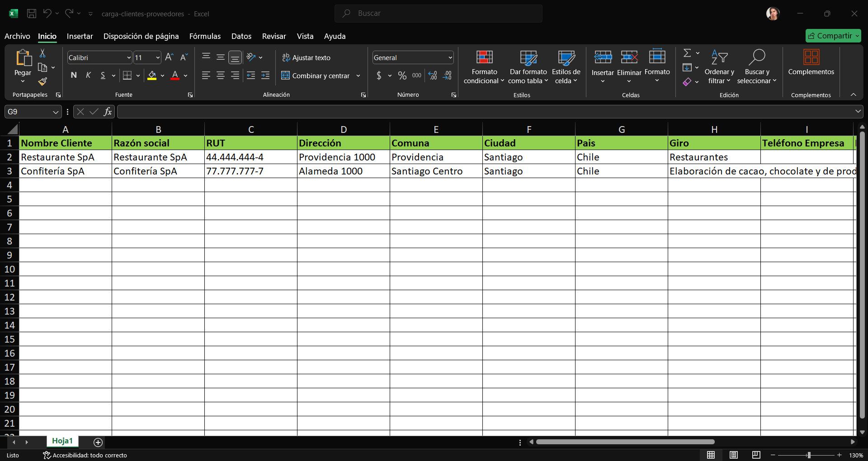Click the Buscar search box
The height and width of the screenshot is (461, 868).
tap(439, 14)
